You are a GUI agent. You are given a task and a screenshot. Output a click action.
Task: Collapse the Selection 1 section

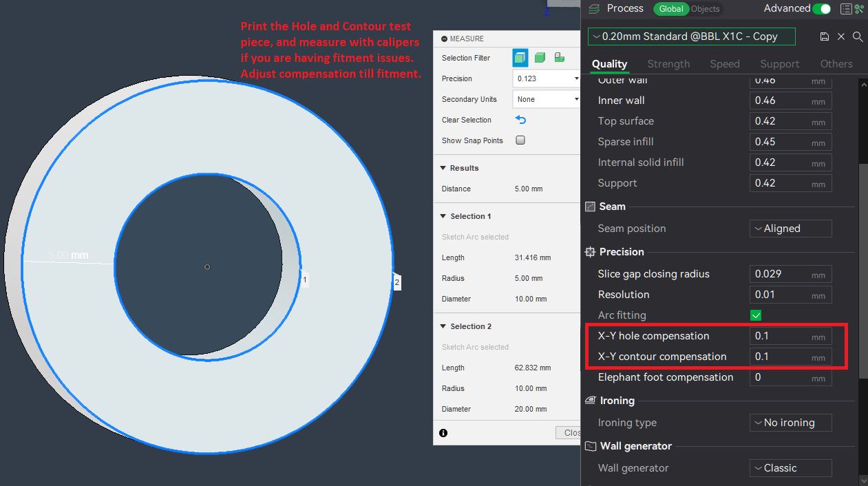tap(443, 216)
